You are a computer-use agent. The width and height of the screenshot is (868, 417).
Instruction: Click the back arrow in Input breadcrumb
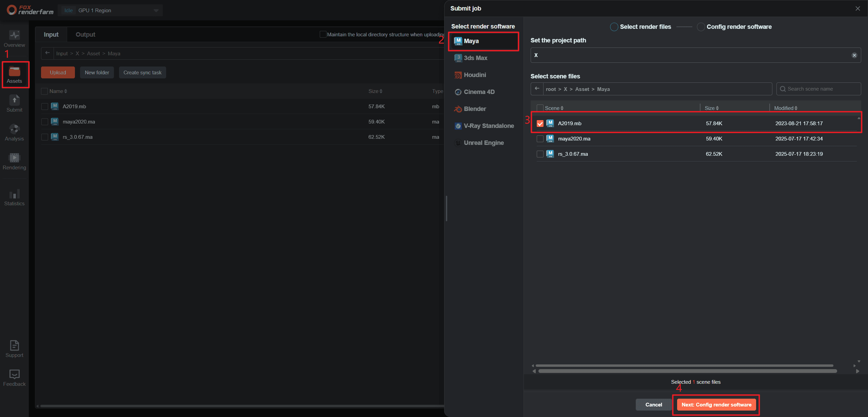(x=47, y=53)
